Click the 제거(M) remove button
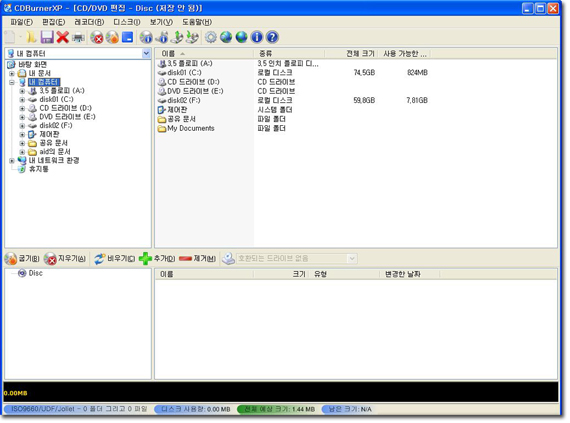570x423 pixels. coord(197,258)
